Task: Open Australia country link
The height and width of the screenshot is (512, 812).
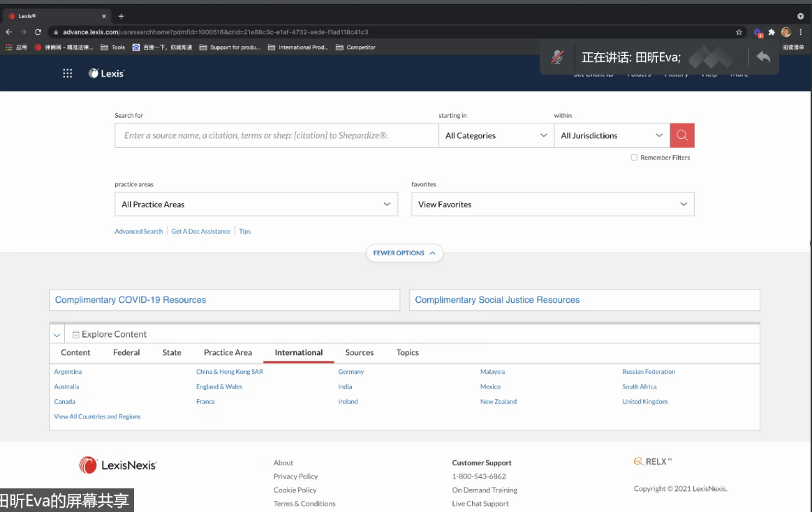Action: point(67,387)
